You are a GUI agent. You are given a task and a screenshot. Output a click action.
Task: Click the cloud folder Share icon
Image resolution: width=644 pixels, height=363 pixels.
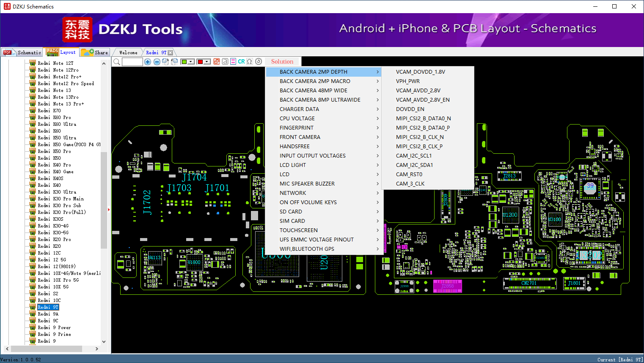pos(87,52)
